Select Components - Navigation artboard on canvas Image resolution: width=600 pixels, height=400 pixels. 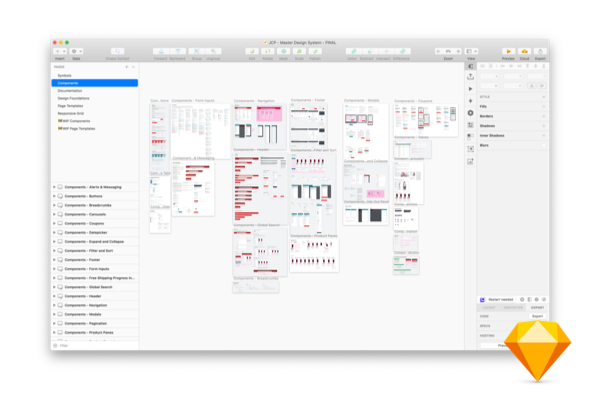tap(260, 126)
